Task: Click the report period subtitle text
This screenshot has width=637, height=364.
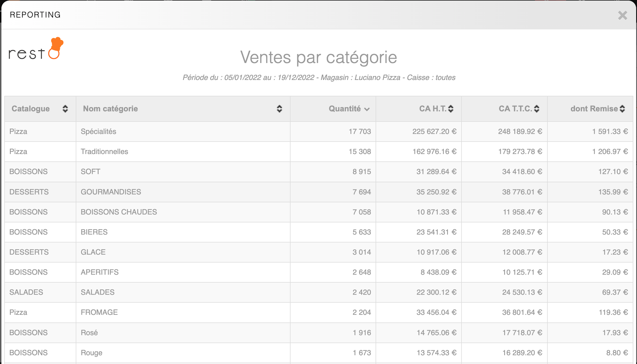Action: [x=319, y=78]
